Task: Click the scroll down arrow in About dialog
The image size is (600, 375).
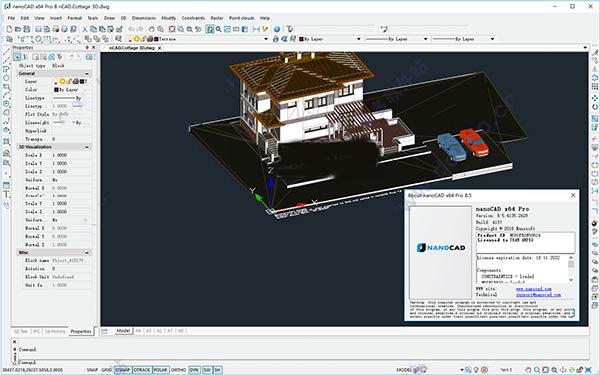Action: pos(571,280)
